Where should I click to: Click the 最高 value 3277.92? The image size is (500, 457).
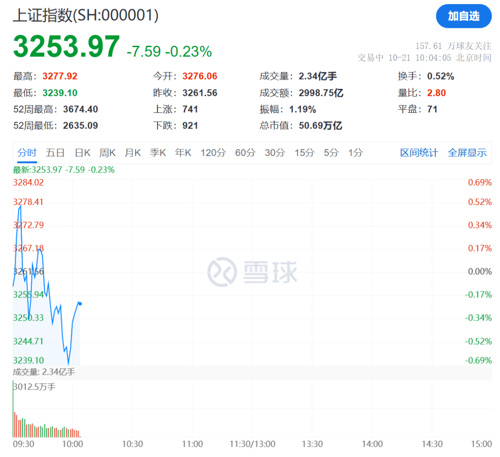60,76
